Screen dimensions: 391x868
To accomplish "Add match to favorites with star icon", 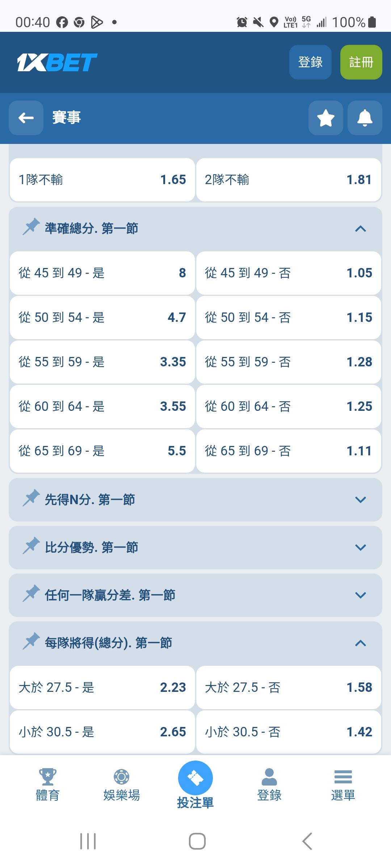I will (325, 118).
